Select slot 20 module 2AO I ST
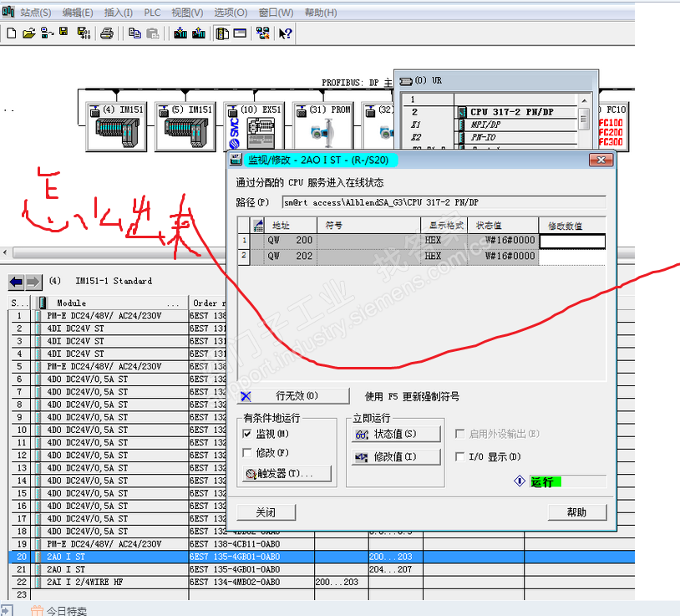This screenshot has height=616, width=680. point(322,557)
